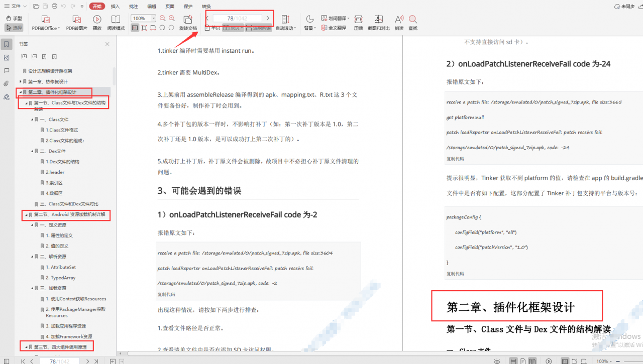Switch to the 保护 tab
The width and height of the screenshot is (643, 364).
188,6
